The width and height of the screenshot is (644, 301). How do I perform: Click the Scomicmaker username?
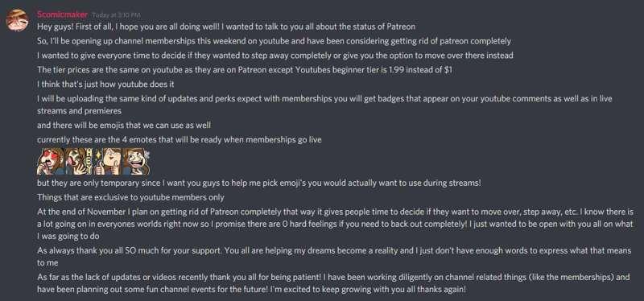[63, 14]
